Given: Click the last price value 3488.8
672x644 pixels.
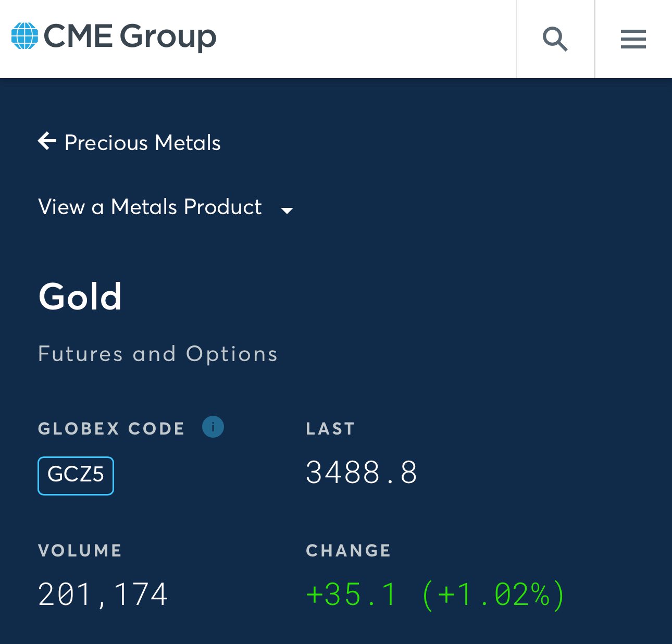Looking at the screenshot, I should [x=362, y=473].
